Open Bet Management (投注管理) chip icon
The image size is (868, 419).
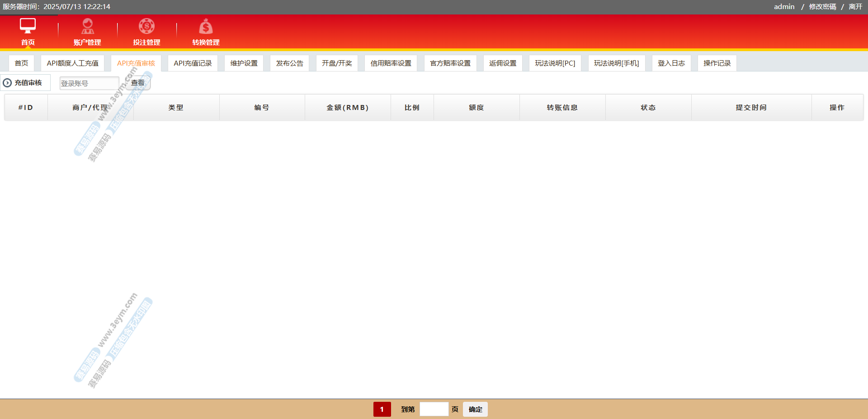click(x=146, y=26)
